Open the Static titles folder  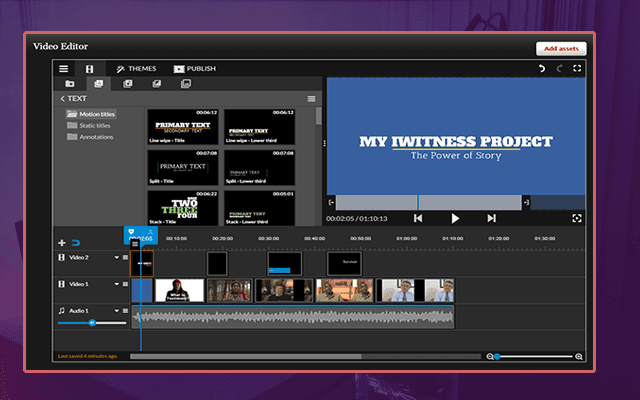click(x=89, y=125)
